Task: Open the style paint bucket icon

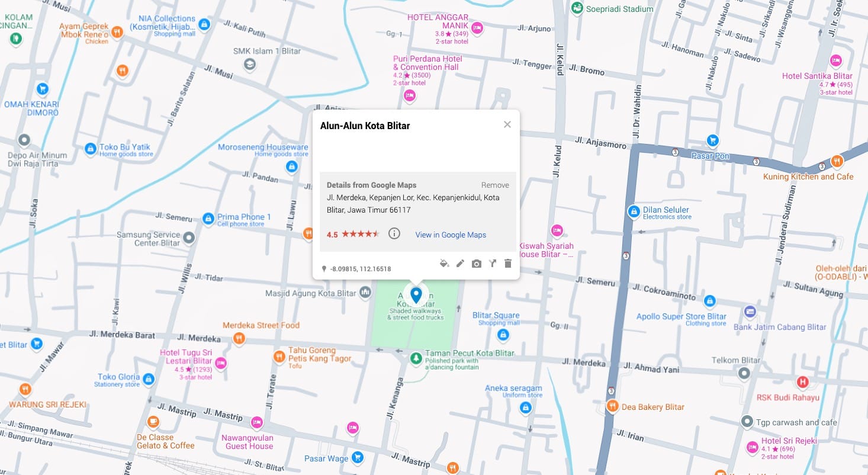Action: click(x=444, y=263)
